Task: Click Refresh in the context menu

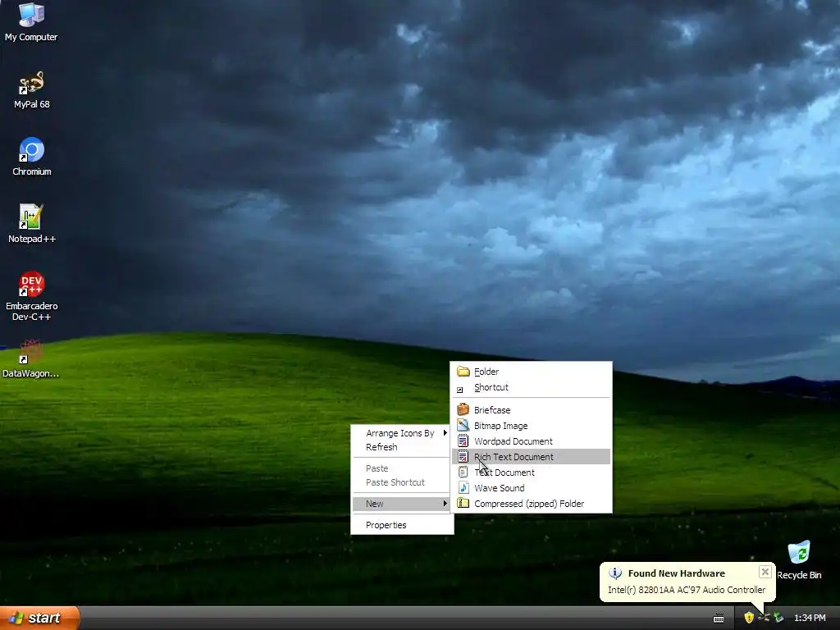Action: tap(402, 447)
